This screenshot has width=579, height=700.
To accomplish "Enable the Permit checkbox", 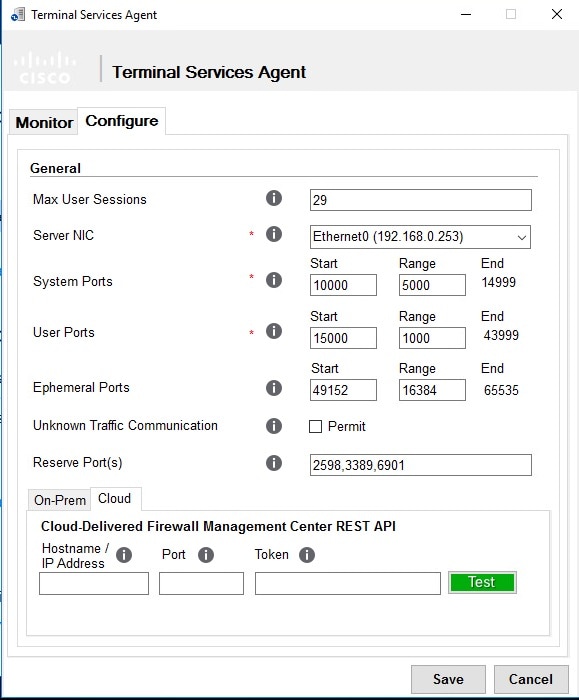I will click(x=315, y=426).
